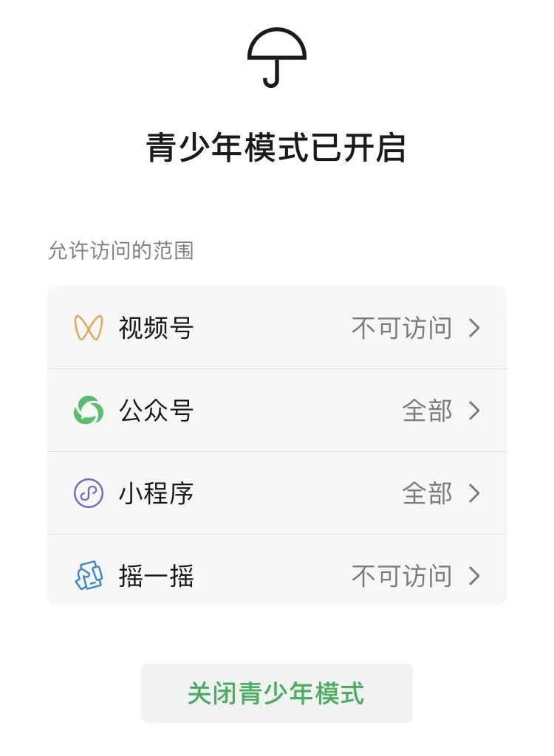Click the umbrella icon at the top

point(276,58)
